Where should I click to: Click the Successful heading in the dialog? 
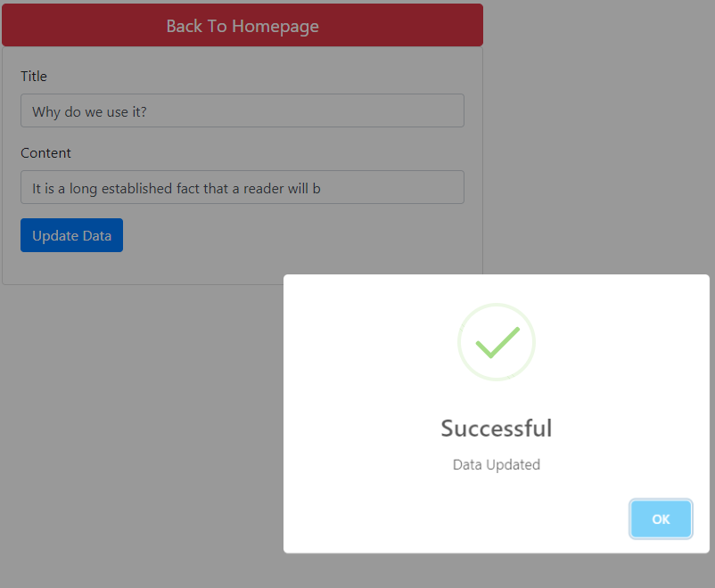click(496, 429)
